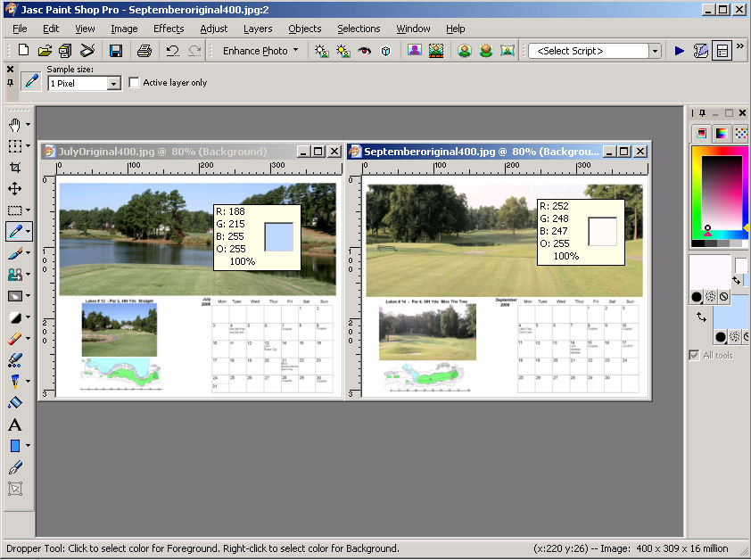The width and height of the screenshot is (751, 560).
Task: Open the Selections menu
Action: point(359,29)
